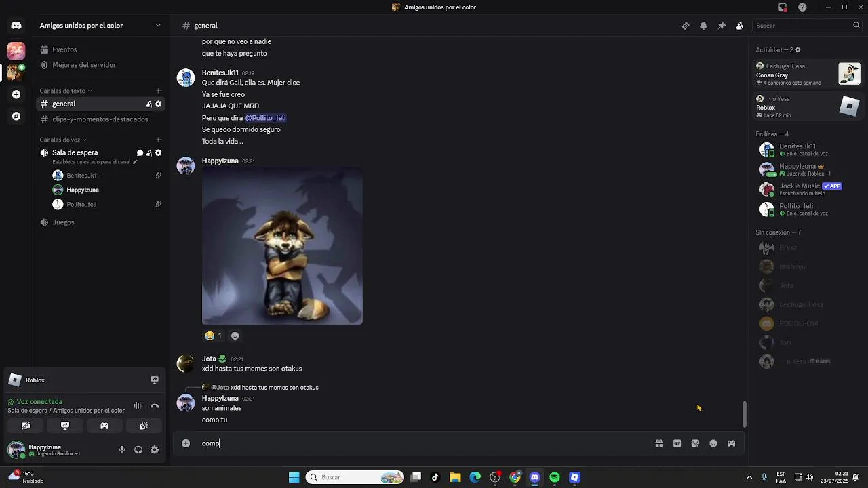
Task: Open HappyIzuna user panel avatar
Action: (16, 449)
